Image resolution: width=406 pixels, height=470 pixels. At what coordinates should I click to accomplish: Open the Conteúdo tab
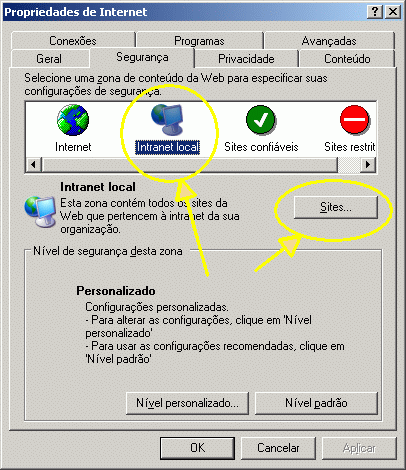click(x=347, y=59)
